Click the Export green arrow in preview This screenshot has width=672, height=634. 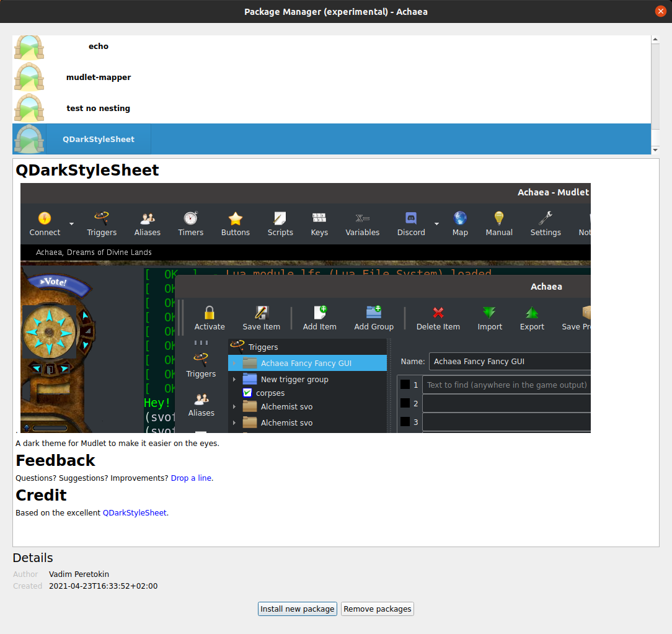[532, 313]
